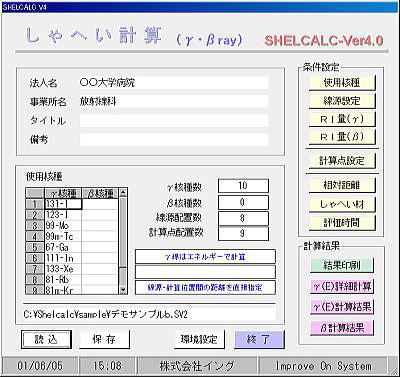Click the green 結果印刷 button
The image size is (400, 377).
(x=342, y=265)
